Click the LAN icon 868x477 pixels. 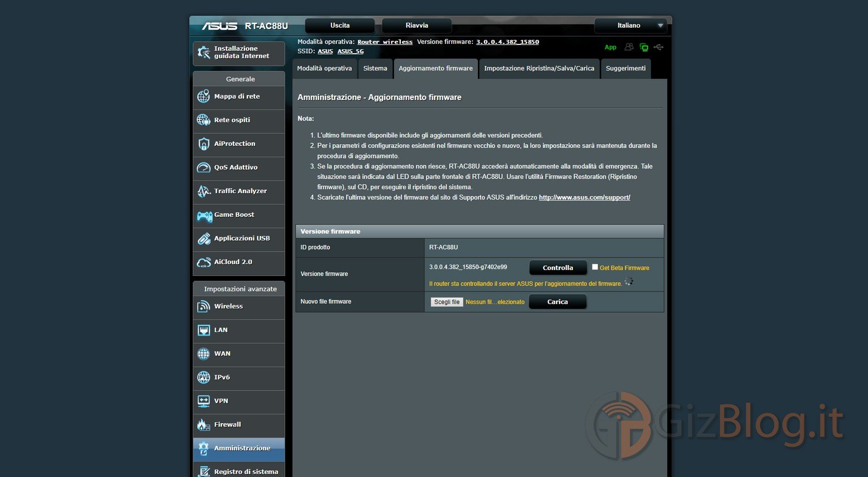203,330
